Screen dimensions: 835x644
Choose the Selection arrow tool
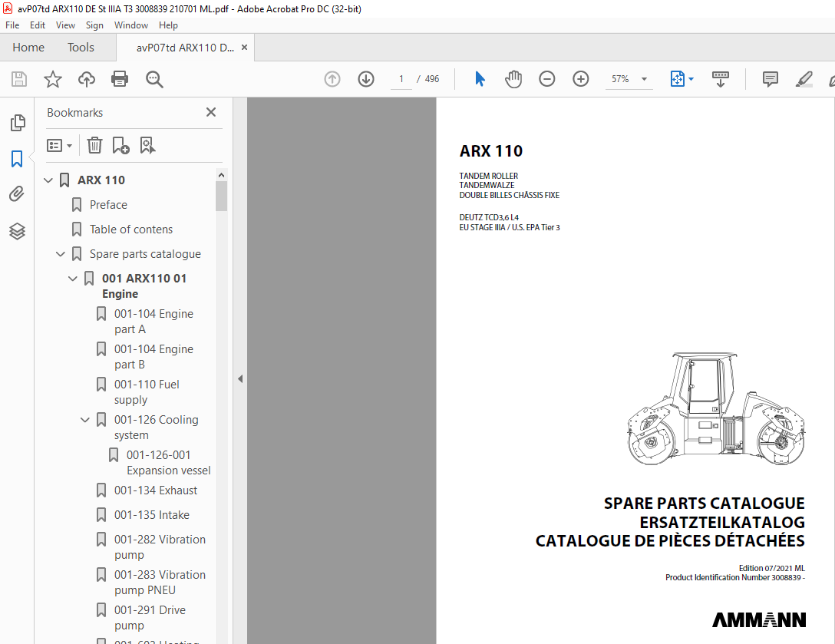480,79
